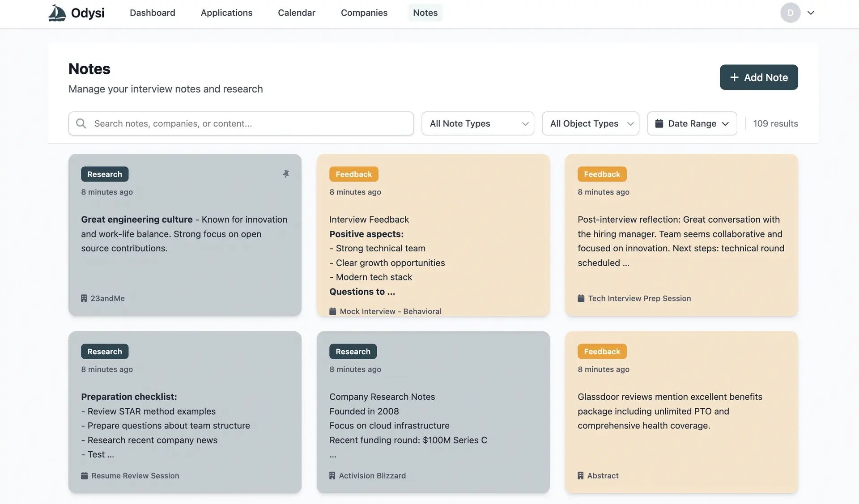Image resolution: width=859 pixels, height=504 pixels.
Task: Open the All Note Types dropdown
Action: click(x=477, y=123)
